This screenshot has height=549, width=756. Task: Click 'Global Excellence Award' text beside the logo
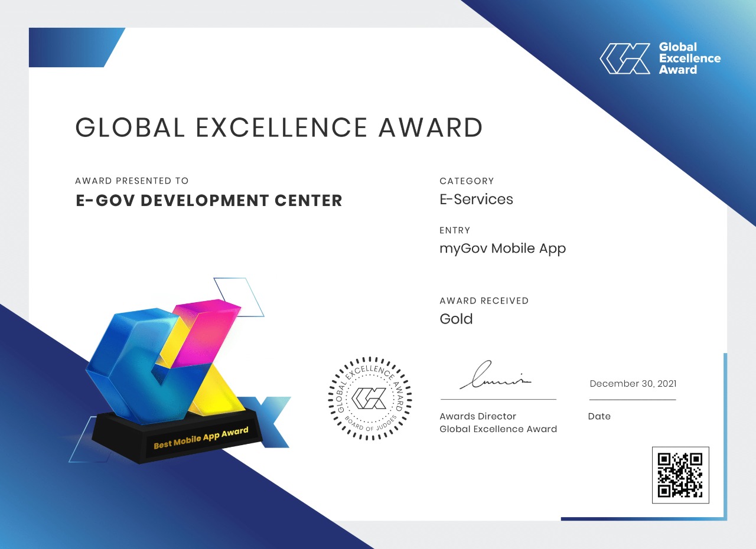[x=690, y=58]
